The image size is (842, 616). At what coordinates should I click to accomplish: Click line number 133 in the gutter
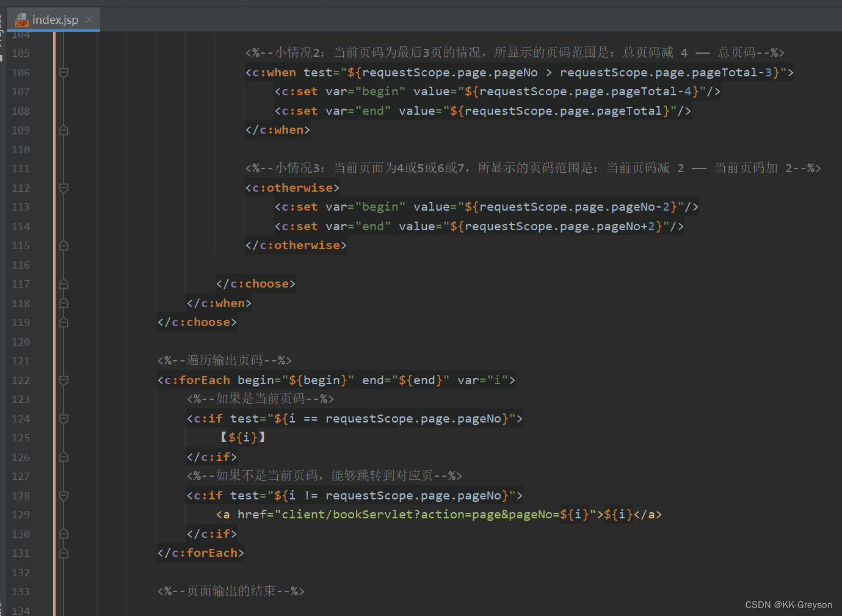point(21,592)
